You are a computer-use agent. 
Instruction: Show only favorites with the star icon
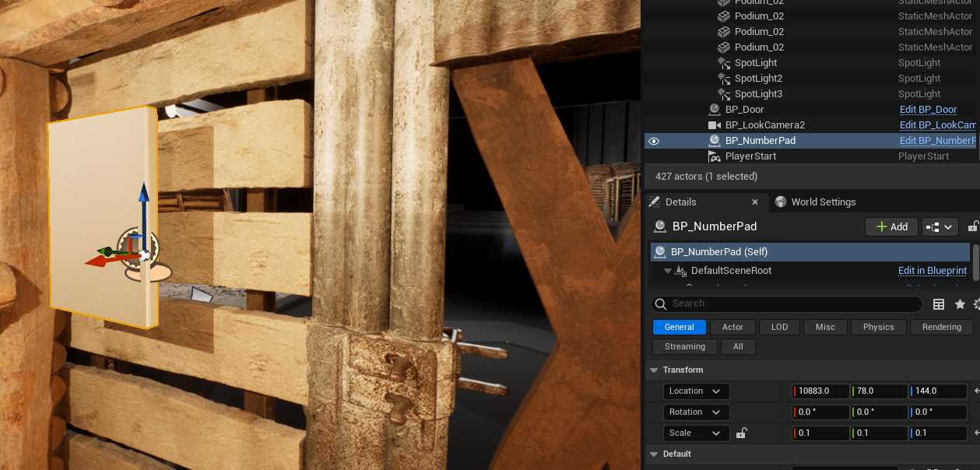click(961, 304)
